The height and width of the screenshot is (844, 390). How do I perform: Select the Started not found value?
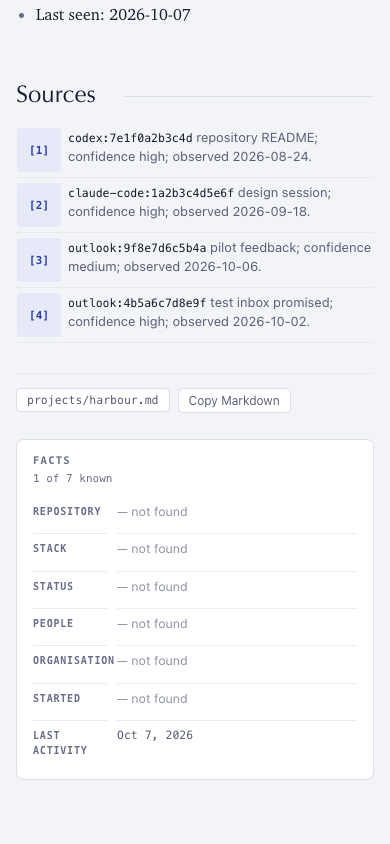[152, 699]
